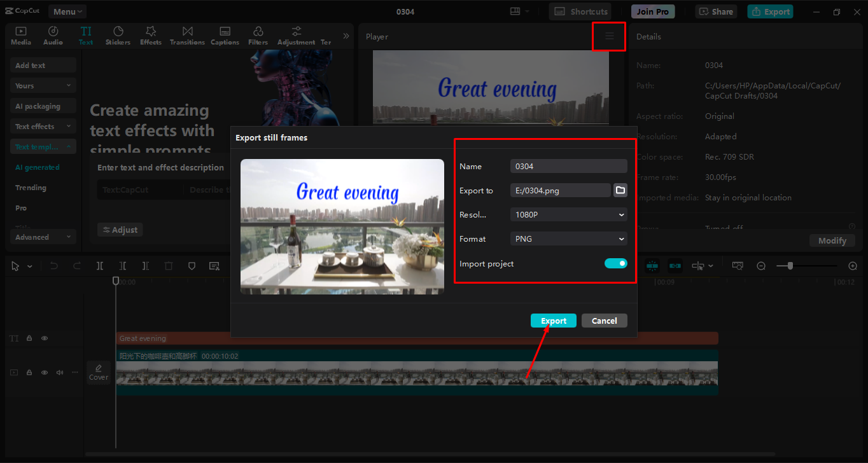The image size is (868, 463).
Task: Open the Transitions panel
Action: pos(187,35)
